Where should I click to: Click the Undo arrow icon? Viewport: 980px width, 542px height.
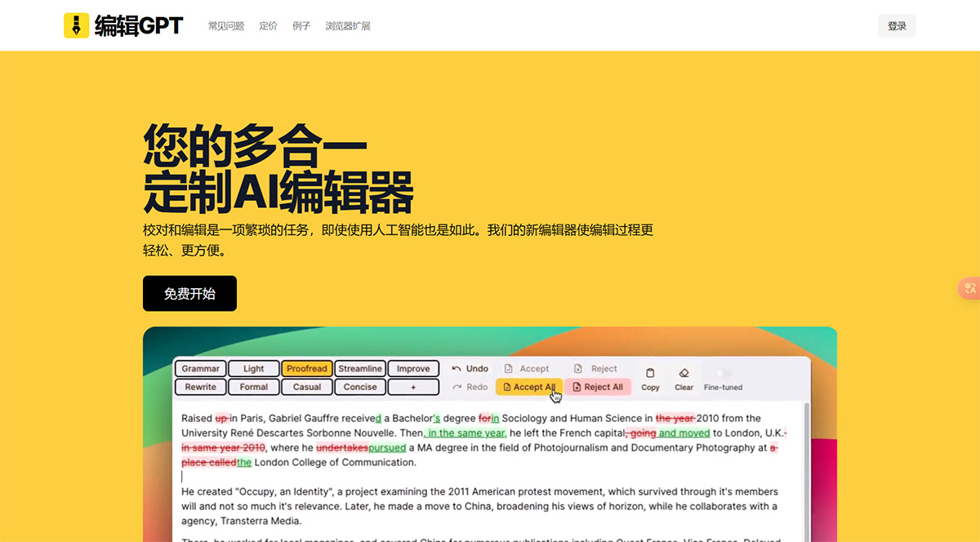(457, 368)
